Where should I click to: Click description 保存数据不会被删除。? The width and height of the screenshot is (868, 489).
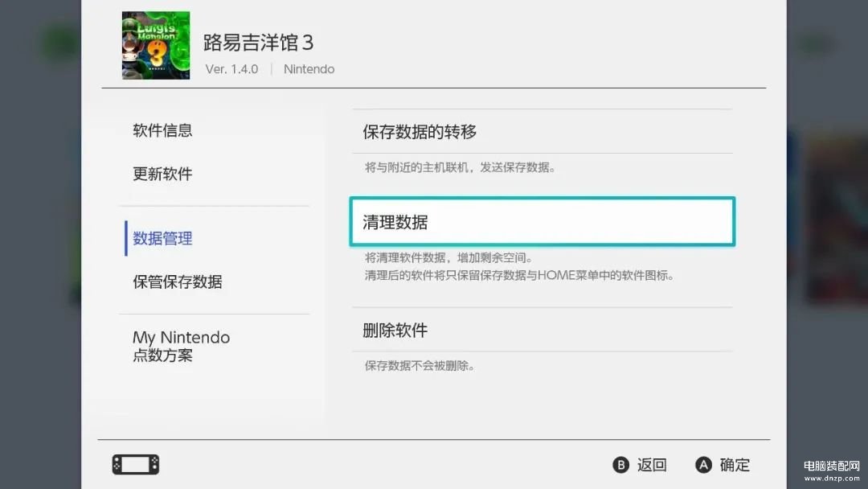coord(419,365)
